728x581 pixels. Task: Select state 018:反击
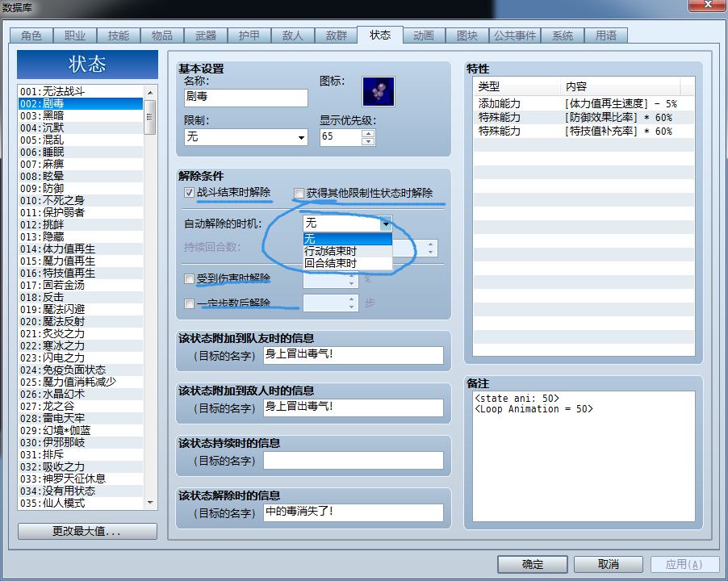[x=81, y=297]
